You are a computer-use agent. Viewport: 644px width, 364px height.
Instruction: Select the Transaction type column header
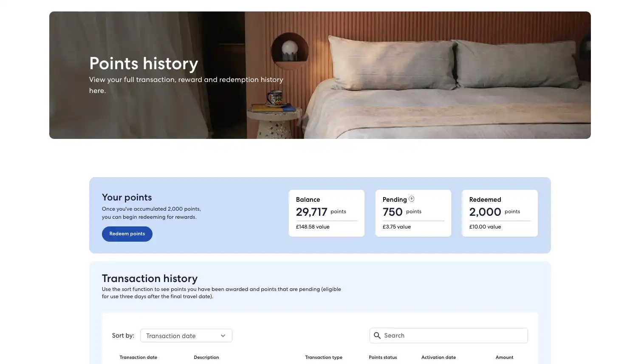point(324,358)
